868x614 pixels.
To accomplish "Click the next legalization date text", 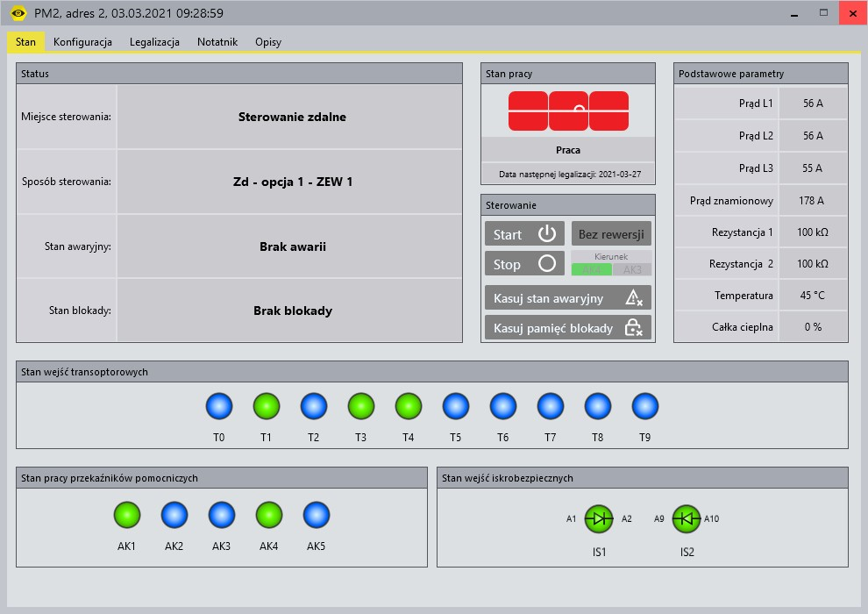I will pyautogui.click(x=570, y=174).
